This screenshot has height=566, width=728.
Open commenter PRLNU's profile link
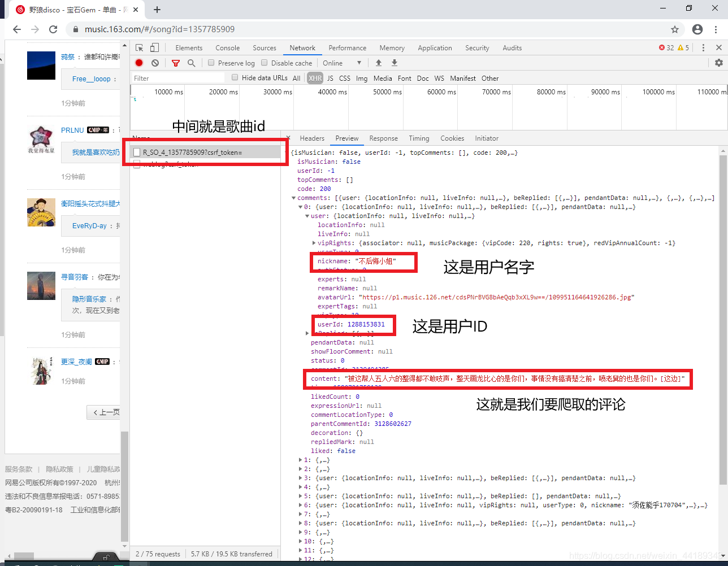pos(72,130)
